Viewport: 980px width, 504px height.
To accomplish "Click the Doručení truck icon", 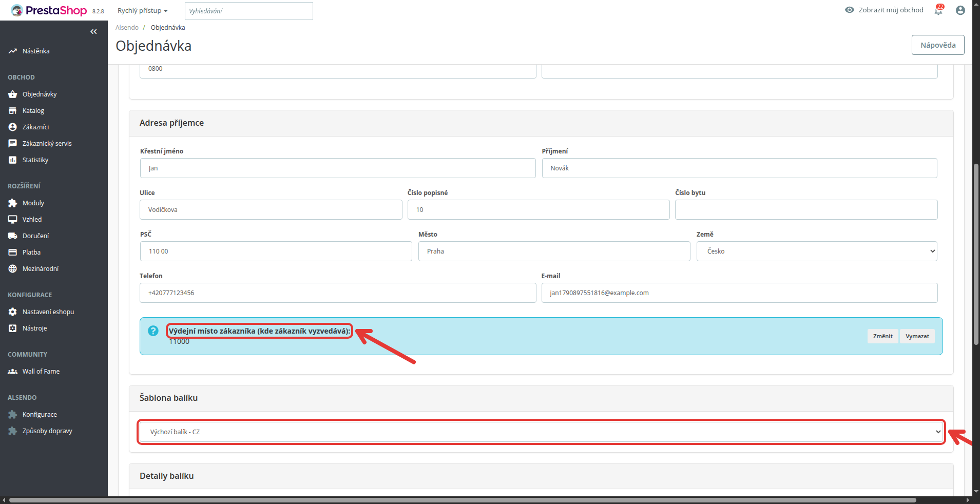I will 13,236.
